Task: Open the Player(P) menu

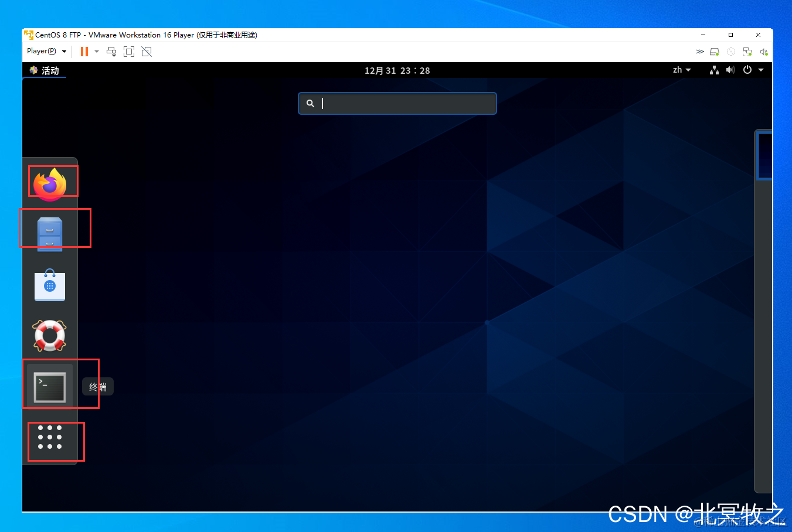Action: click(46, 51)
